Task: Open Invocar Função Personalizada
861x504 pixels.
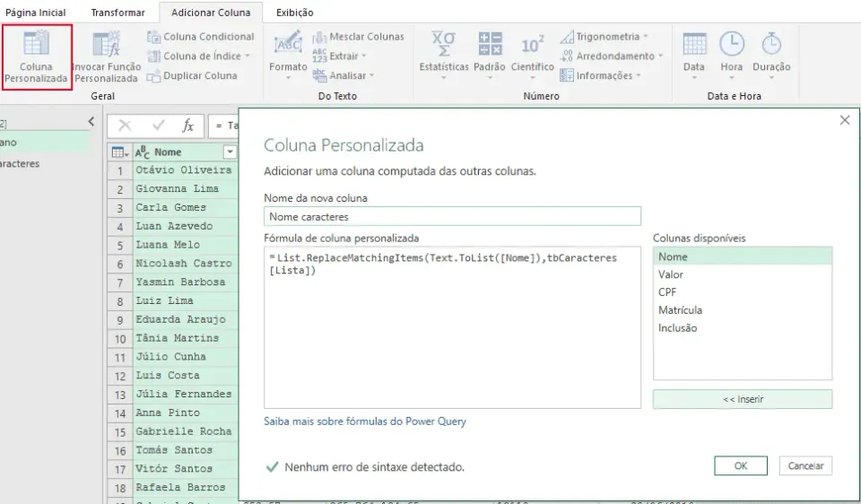Action: coord(107,57)
